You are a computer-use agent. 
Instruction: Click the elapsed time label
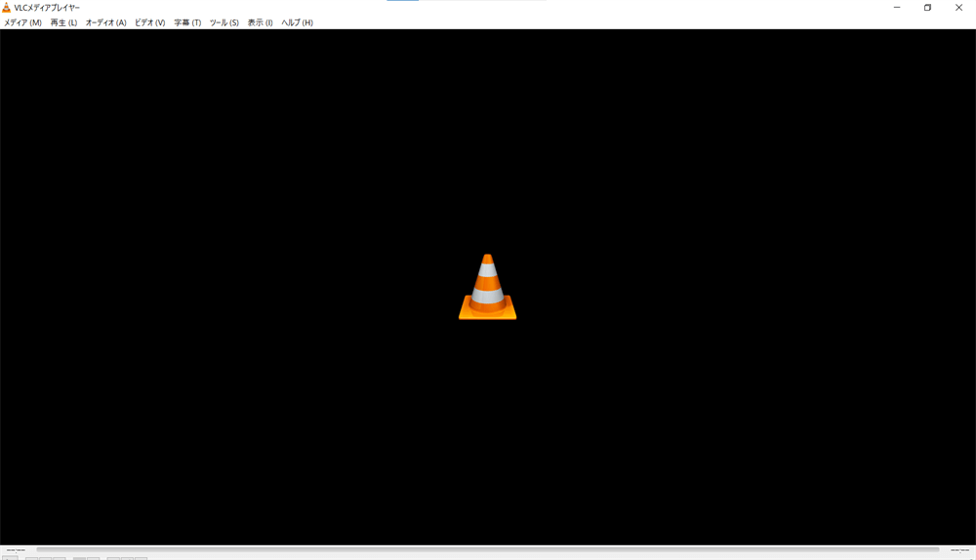(x=16, y=550)
